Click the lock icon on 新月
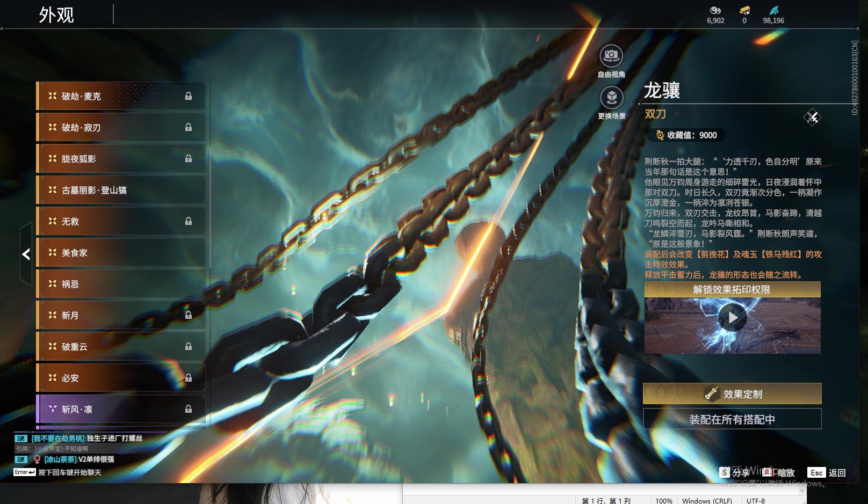This screenshot has width=868, height=504. click(189, 315)
